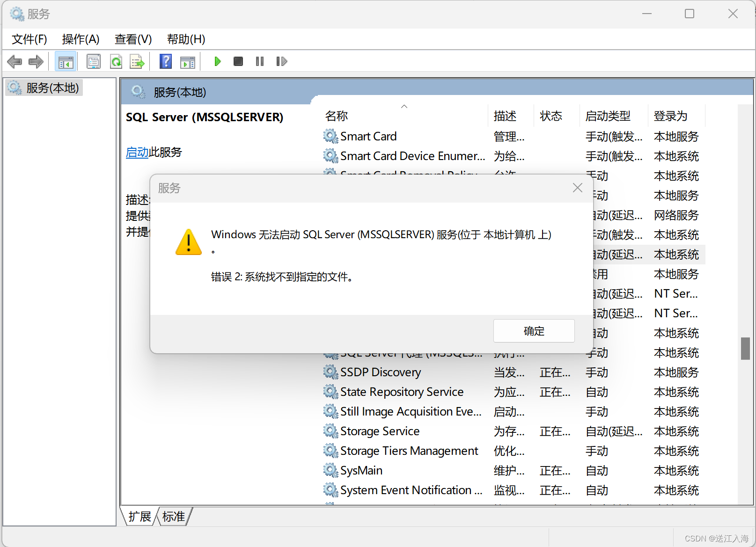
Task: Open the Properties toolbar icon
Action: pos(94,61)
